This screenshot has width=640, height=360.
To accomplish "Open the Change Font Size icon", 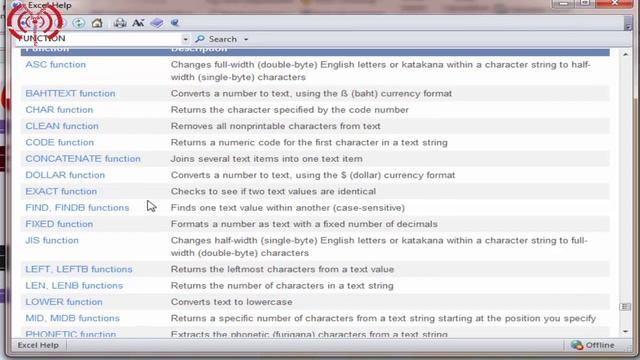I will tap(138, 23).
